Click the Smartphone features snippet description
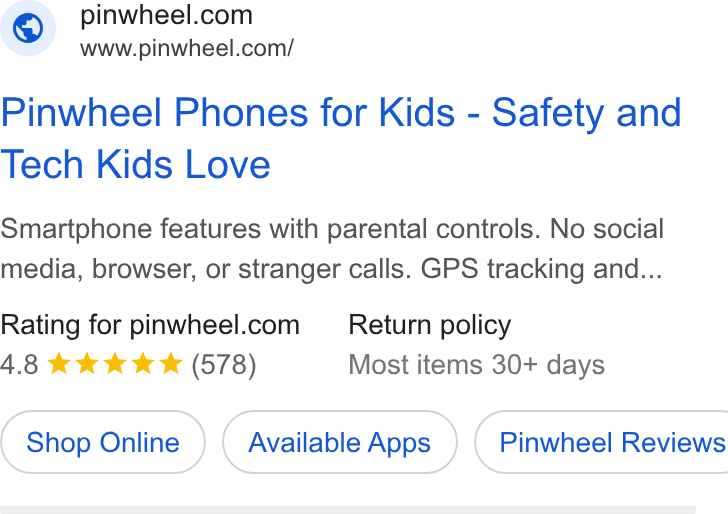728x514 pixels. (x=332, y=249)
